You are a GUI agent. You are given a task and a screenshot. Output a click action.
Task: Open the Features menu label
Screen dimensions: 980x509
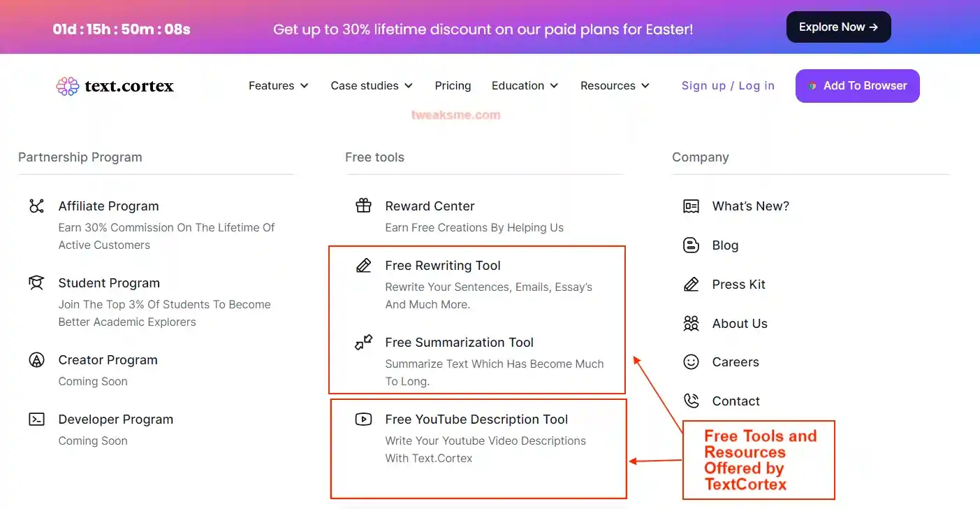[271, 85]
